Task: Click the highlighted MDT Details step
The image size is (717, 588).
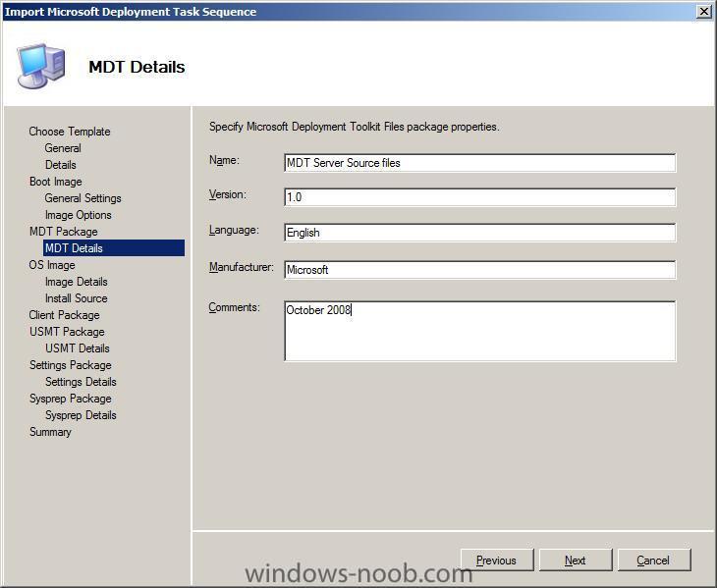Action: [114, 248]
